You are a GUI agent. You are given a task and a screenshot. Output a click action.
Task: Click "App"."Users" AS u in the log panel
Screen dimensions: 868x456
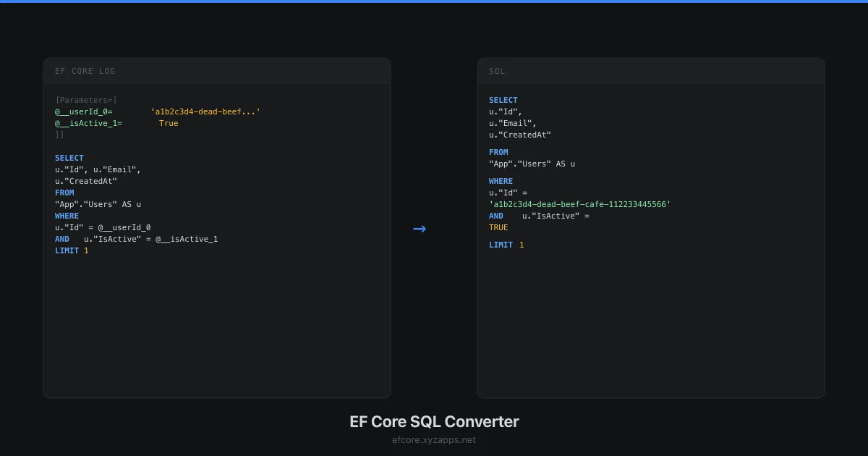coord(98,204)
